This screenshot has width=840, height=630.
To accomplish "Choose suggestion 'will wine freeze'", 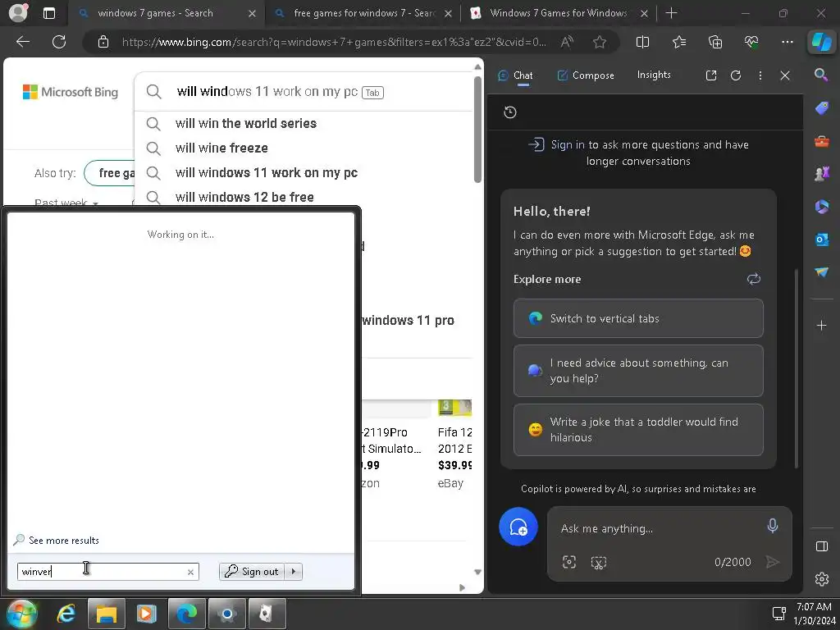I will (x=221, y=148).
